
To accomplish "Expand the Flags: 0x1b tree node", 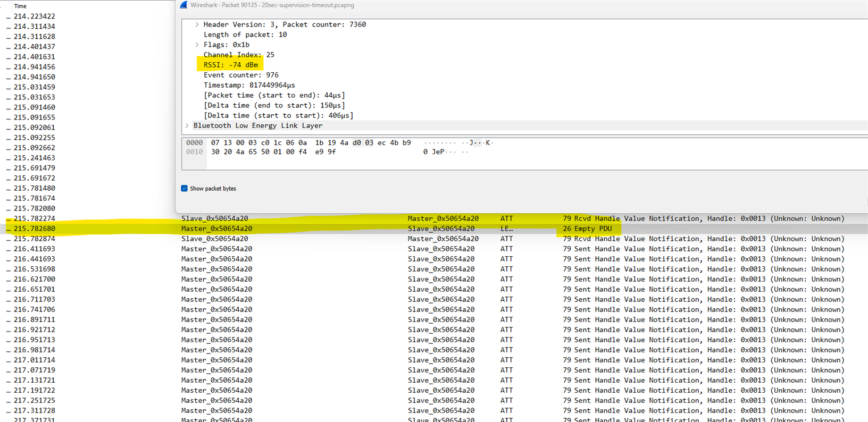I will 197,45.
